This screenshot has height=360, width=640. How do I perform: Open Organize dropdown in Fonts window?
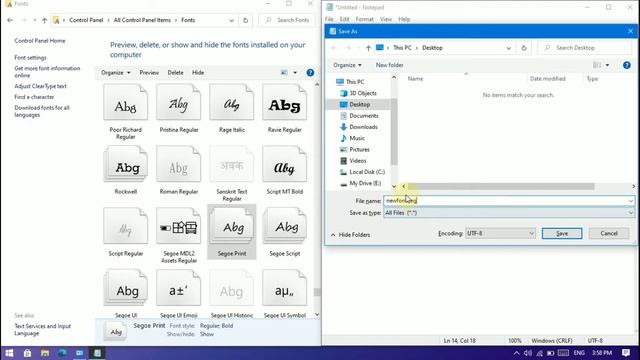pos(116,73)
